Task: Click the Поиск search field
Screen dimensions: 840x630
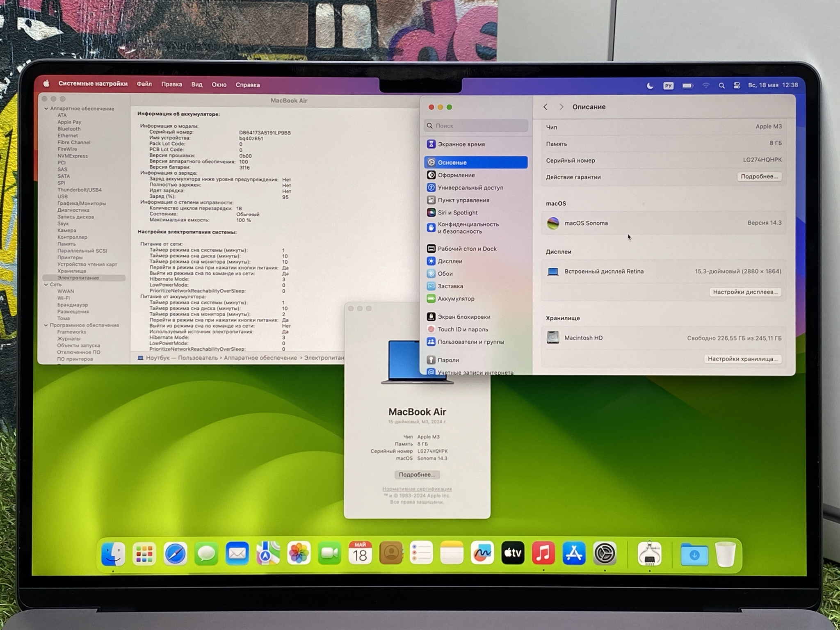Action: click(x=477, y=126)
